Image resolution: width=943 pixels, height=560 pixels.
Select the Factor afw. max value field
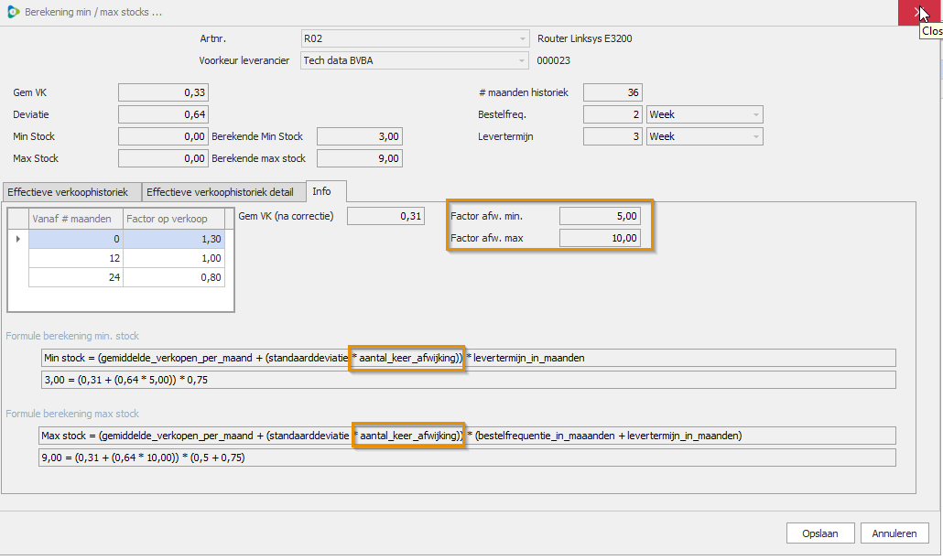tap(599, 238)
